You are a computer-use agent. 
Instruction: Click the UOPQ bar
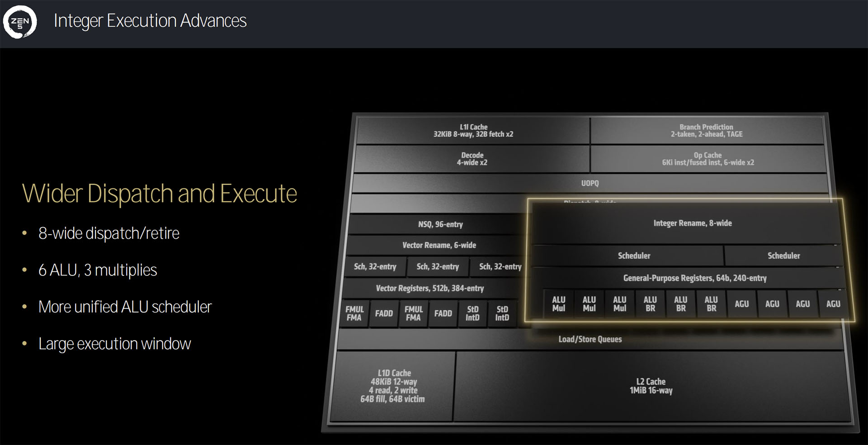coord(590,183)
